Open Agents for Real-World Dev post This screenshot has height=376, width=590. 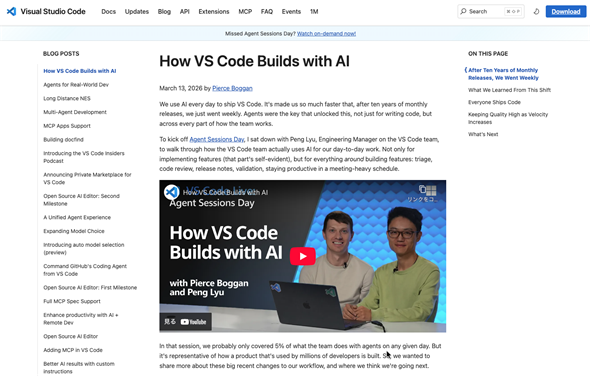pyautogui.click(x=76, y=85)
